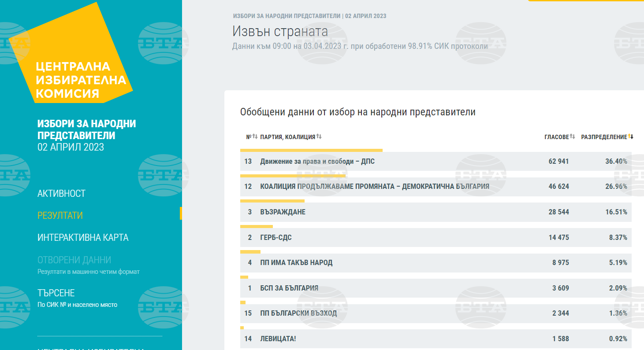Sort by ПАРТИЯ, КОАЛИЦИЯ column arrows
Screen dimensions: 644x350
pyautogui.click(x=319, y=137)
